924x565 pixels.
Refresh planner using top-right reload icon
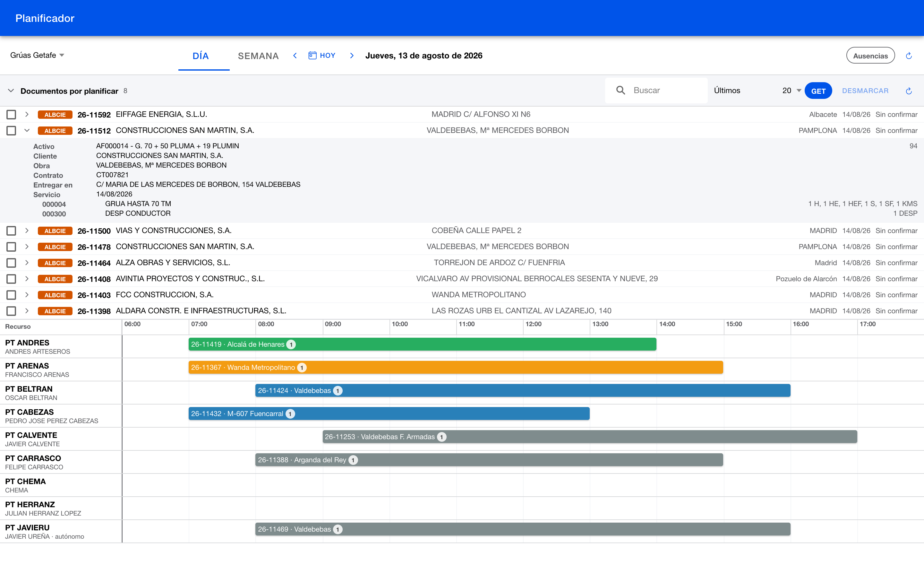coord(909,56)
